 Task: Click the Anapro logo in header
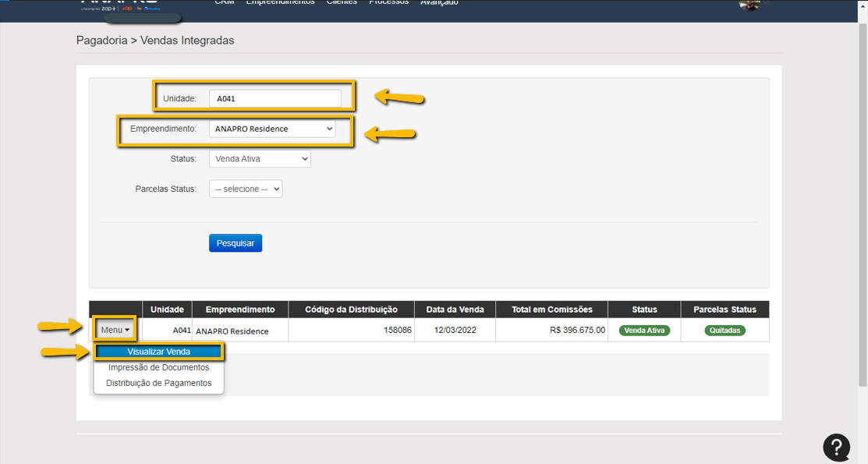(121, 5)
